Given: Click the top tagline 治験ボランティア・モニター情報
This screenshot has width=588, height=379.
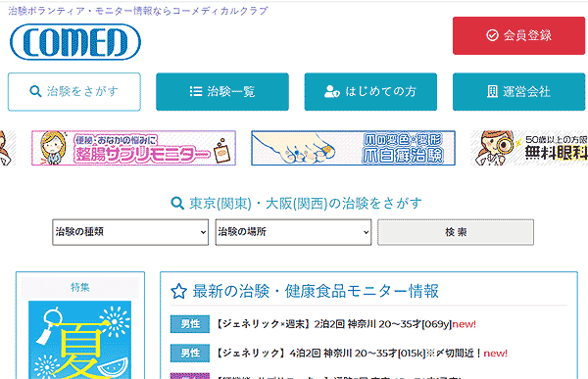Looking at the screenshot, I should click(x=138, y=11).
